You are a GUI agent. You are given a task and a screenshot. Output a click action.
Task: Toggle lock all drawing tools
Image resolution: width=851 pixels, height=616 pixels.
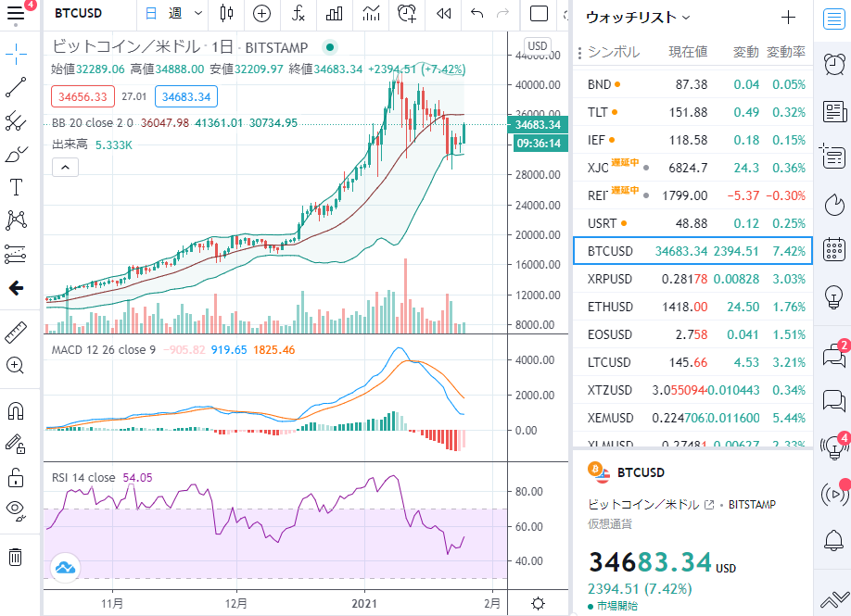(x=16, y=478)
